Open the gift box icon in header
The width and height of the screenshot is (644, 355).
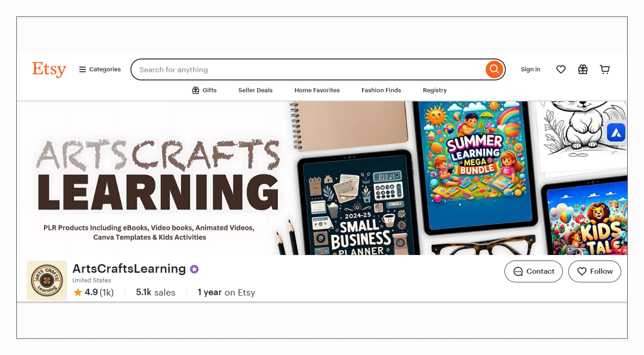pyautogui.click(x=583, y=69)
